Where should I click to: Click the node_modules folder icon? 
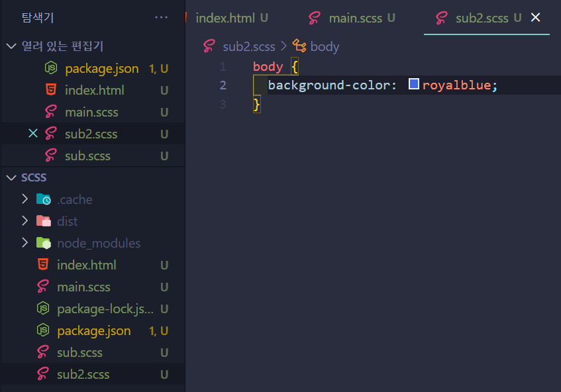point(43,243)
